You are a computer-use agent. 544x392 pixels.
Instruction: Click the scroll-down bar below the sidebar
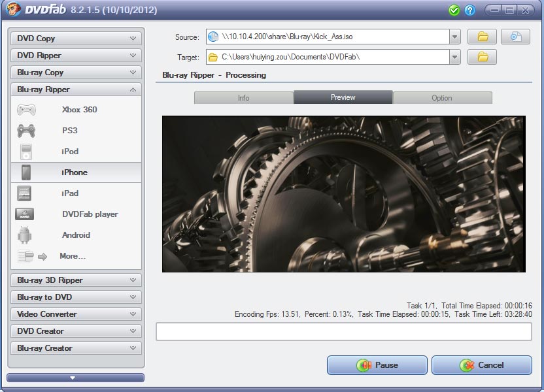pos(76,378)
